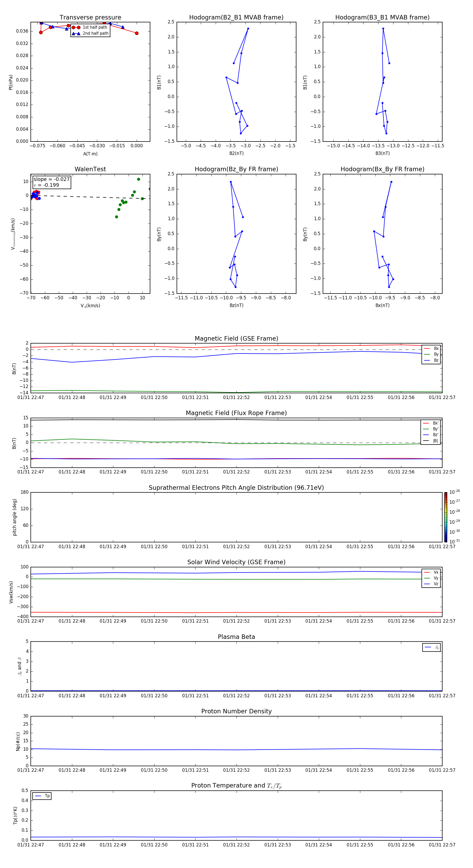The height and width of the screenshot is (868, 473).
Task: Click the "slope = -0.027" annotation
Action: [x=52, y=179]
